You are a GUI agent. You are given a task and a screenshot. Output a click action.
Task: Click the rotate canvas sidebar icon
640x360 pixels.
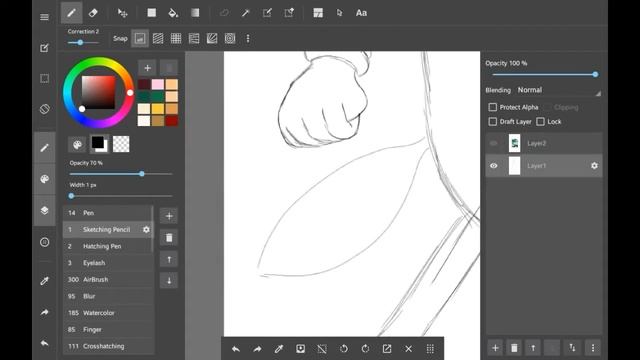(x=44, y=109)
